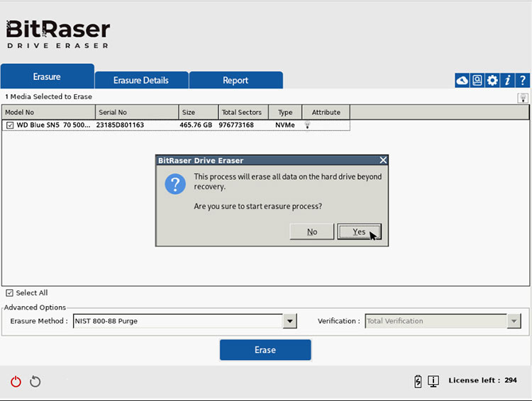
Task: Sort by the Size column header
Action: (199, 112)
